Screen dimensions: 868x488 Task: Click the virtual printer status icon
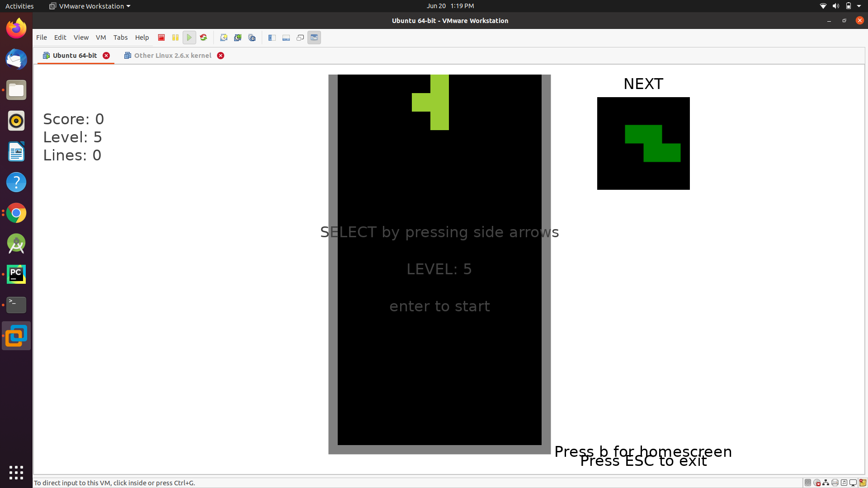click(835, 483)
